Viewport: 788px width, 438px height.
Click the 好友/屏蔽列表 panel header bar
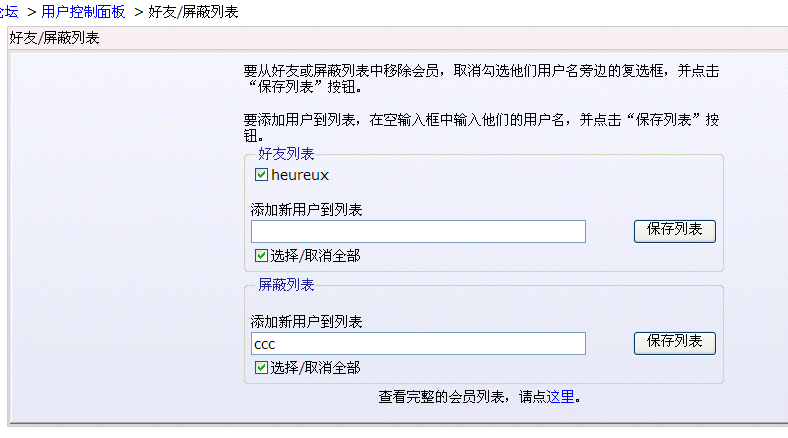(x=394, y=38)
